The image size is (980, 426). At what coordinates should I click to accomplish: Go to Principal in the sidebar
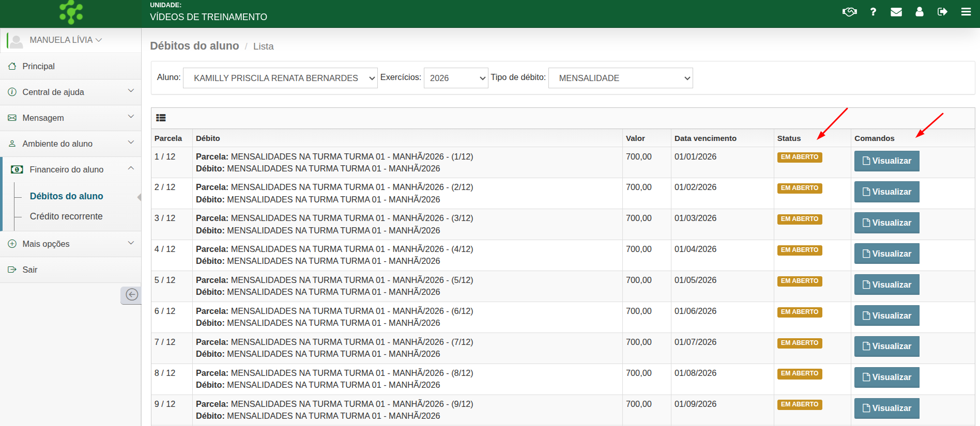click(x=39, y=66)
